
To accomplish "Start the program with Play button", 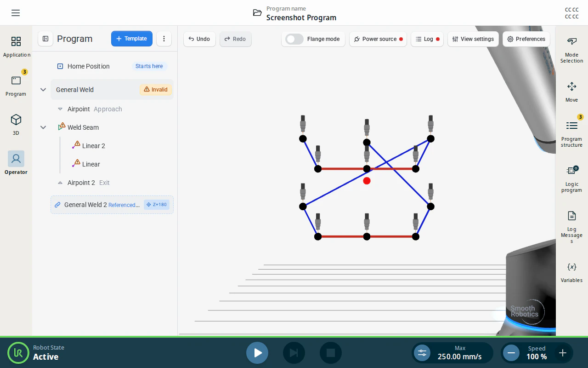I will tap(257, 353).
